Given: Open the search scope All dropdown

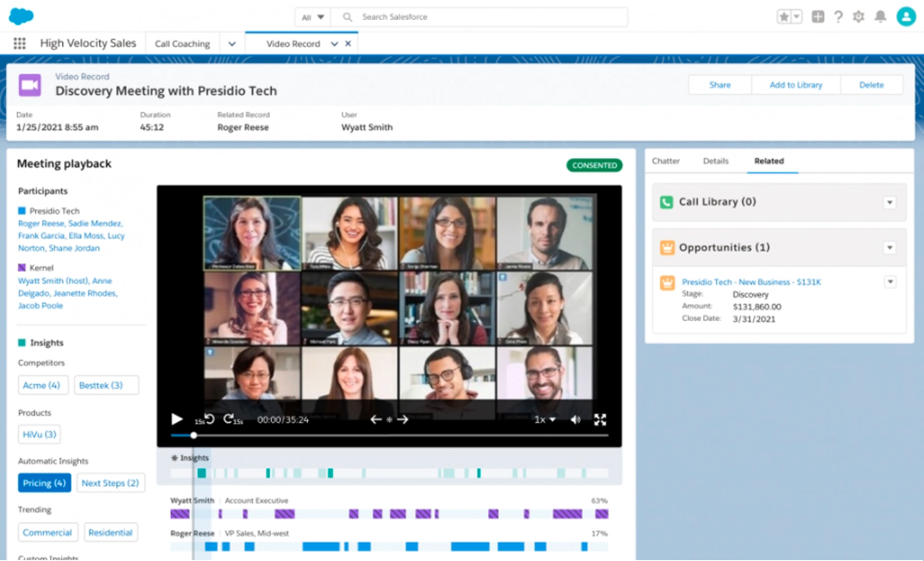Looking at the screenshot, I should (312, 17).
